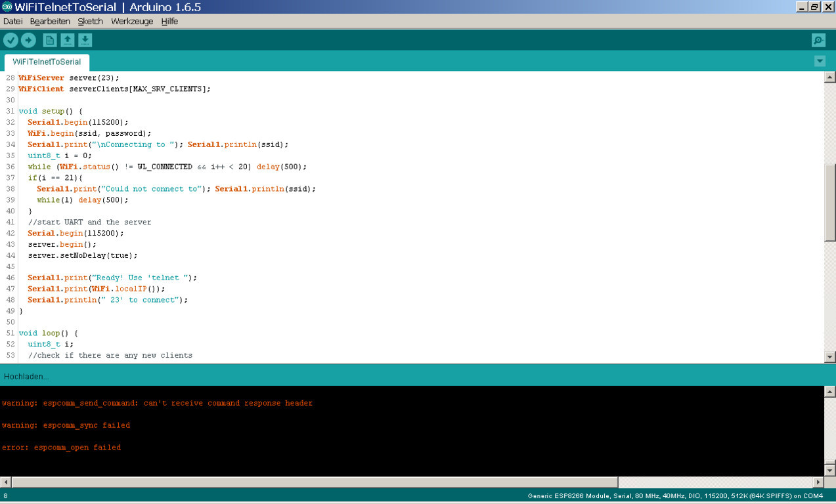Viewport: 836px width, 504px height.
Task: Close the Arduino window
Action: click(828, 7)
